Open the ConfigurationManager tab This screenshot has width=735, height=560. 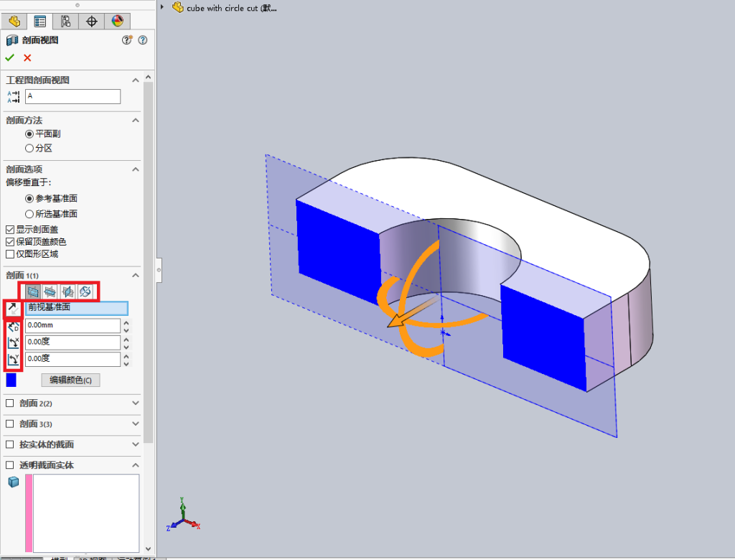[65, 21]
